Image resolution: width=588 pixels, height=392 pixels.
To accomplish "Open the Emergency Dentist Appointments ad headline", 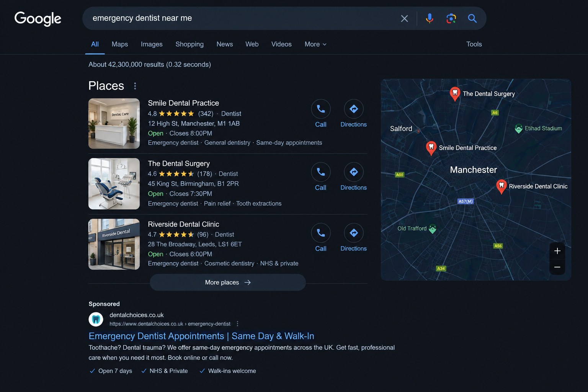I will [x=201, y=336].
